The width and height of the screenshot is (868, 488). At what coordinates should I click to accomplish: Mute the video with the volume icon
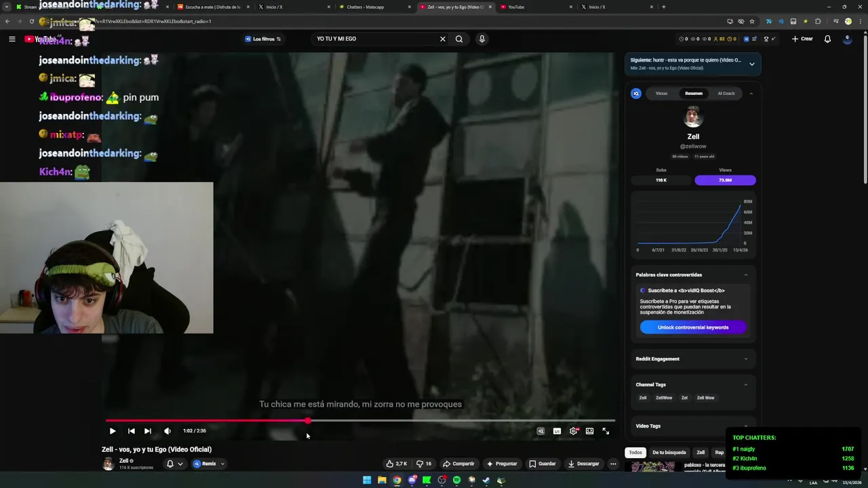tap(167, 430)
